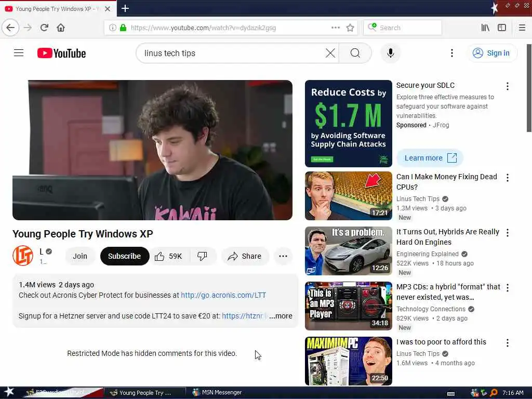The image size is (532, 399).
Task: Click the video player
Action: tap(152, 150)
